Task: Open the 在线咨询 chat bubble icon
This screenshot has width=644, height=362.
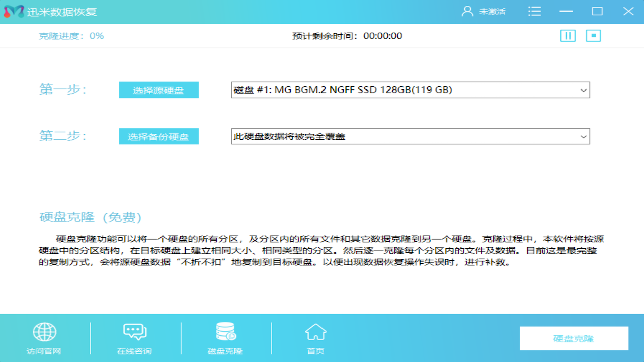Action: pyautogui.click(x=135, y=331)
